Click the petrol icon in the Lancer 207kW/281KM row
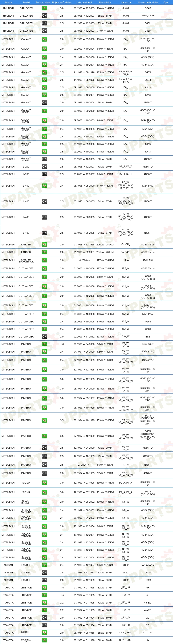 tap(44, 252)
